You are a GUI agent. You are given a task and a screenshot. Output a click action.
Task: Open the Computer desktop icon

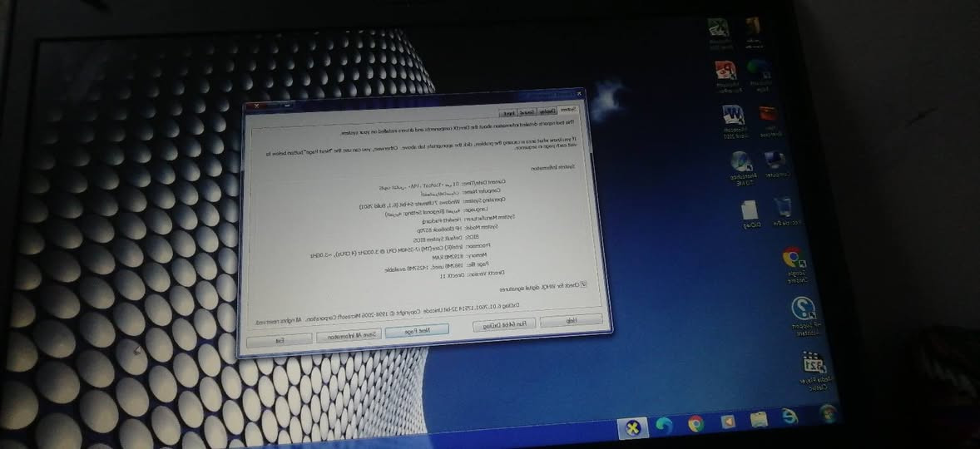775,160
